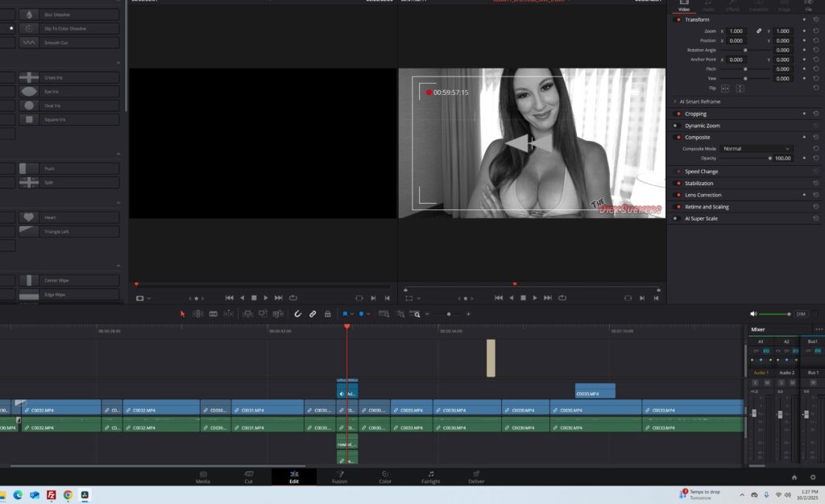Click the Position Lock padlock icon
This screenshot has width=825, height=504.
coord(327,314)
